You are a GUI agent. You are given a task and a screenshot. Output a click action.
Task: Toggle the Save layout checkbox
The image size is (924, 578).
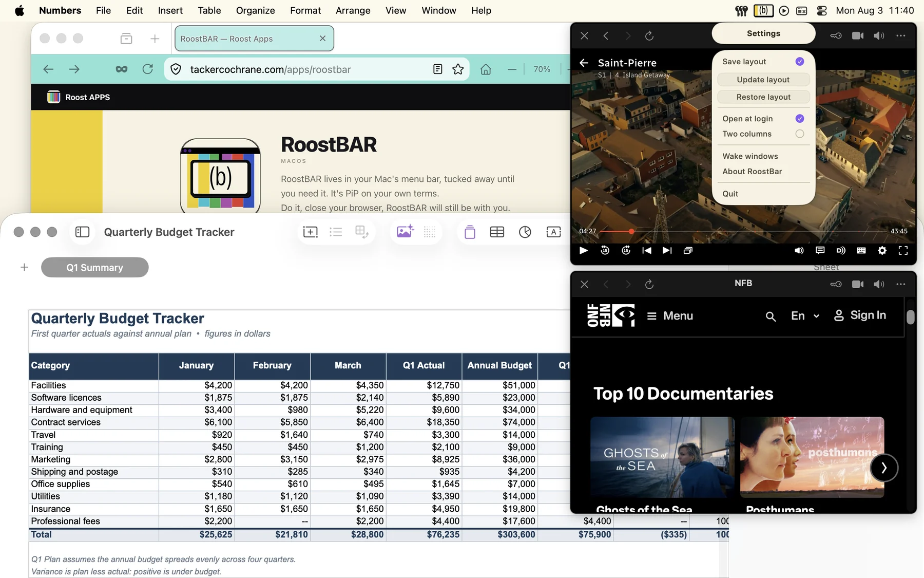coord(800,62)
